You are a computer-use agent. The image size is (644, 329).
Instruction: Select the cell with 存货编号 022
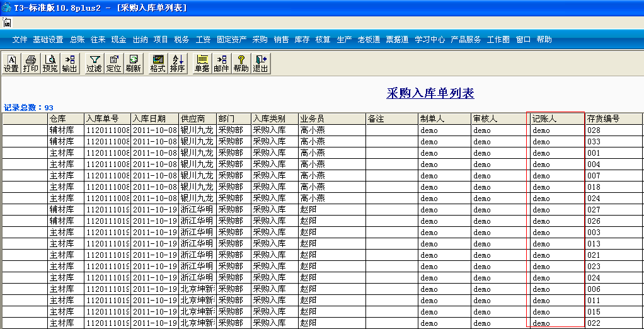click(x=613, y=323)
